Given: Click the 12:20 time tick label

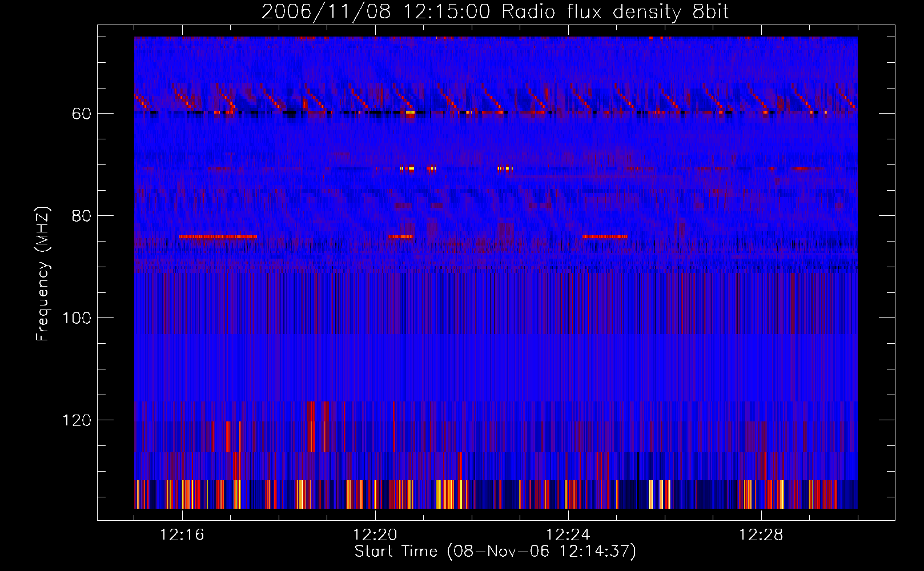Looking at the screenshot, I should point(375,535).
